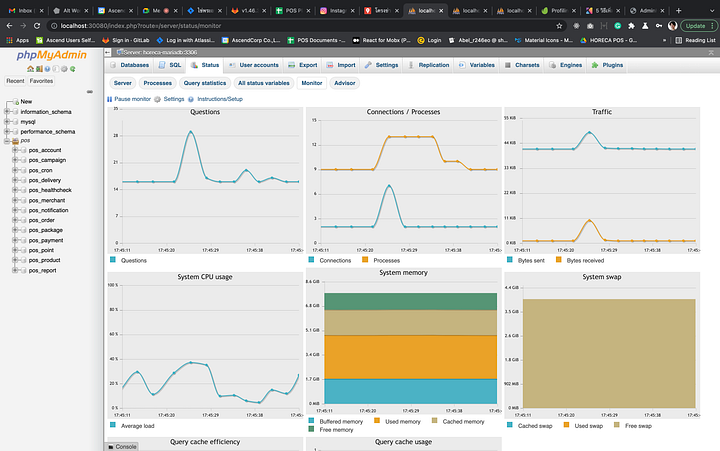Open the Apps bookmark shortcut
Screen dimensions: 720x451
17,40
